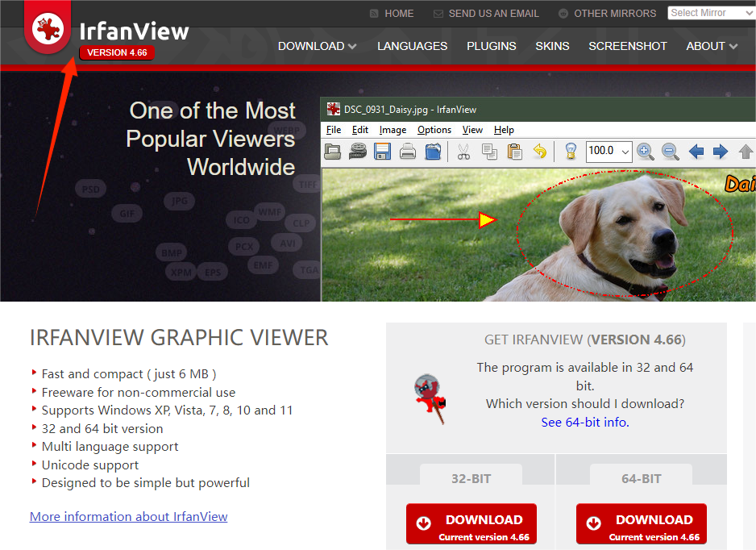Click the text 'Fast and compact ( just 6 MB )'
The height and width of the screenshot is (550, 756).
click(129, 374)
